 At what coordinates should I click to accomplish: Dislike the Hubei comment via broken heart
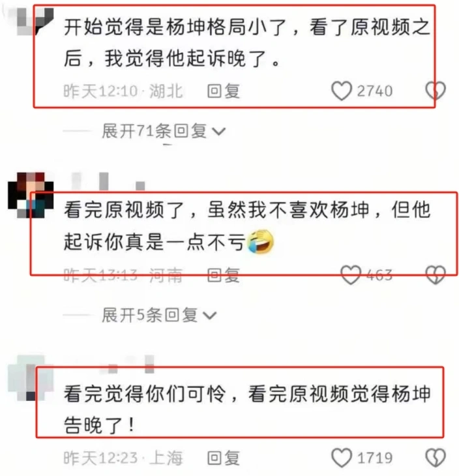tap(436, 91)
